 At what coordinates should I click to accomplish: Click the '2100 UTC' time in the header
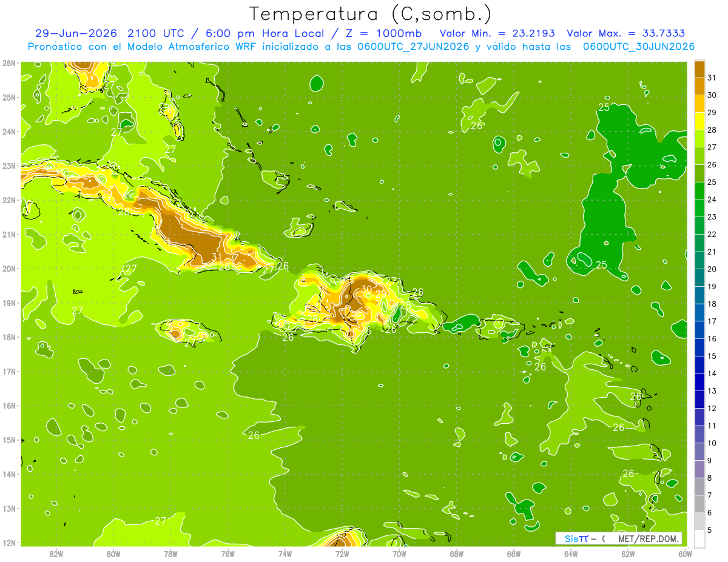[x=157, y=33]
